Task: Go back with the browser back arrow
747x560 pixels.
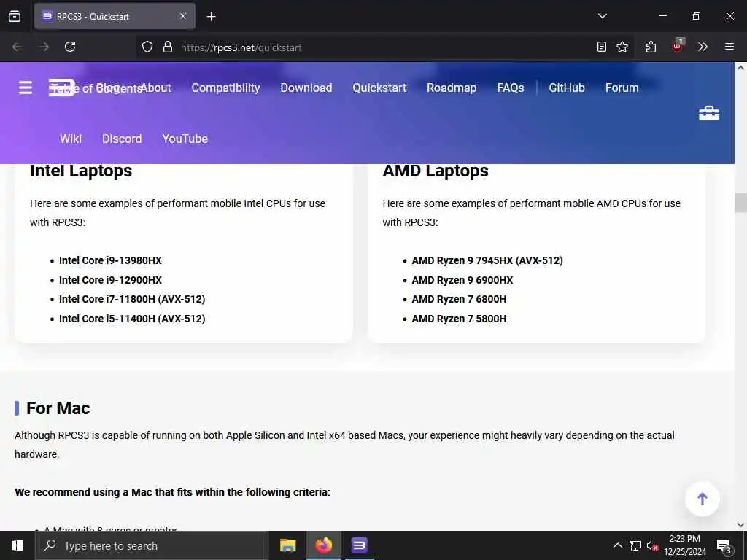Action: click(18, 47)
